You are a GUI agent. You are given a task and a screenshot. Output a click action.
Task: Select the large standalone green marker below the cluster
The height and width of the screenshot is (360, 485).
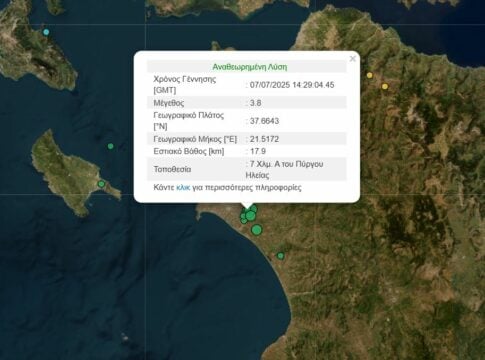(256, 230)
